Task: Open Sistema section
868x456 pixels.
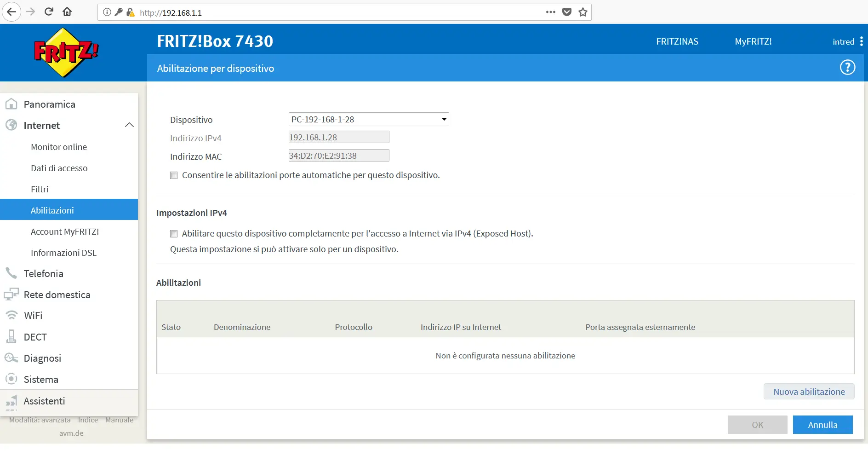Action: (41, 379)
